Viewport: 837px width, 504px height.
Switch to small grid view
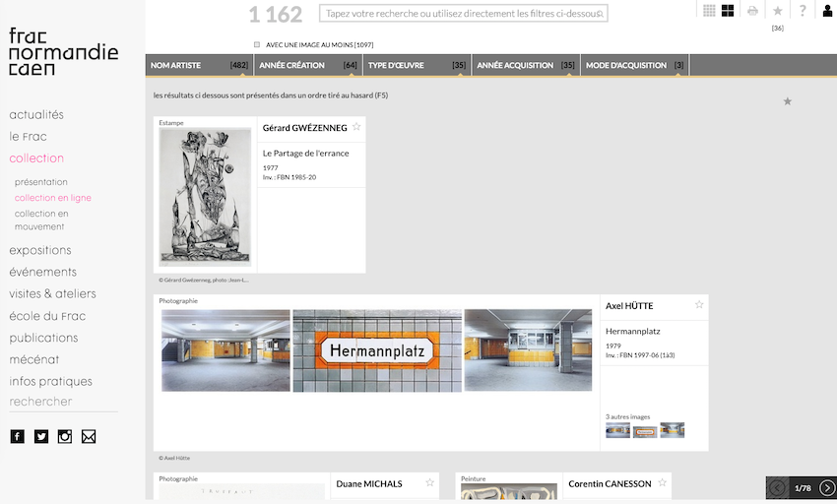709,11
